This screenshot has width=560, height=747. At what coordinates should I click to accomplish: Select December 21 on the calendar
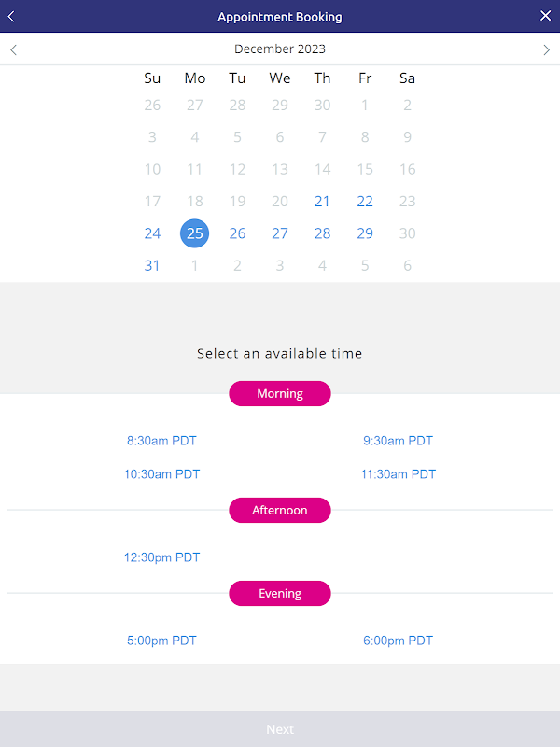(322, 202)
